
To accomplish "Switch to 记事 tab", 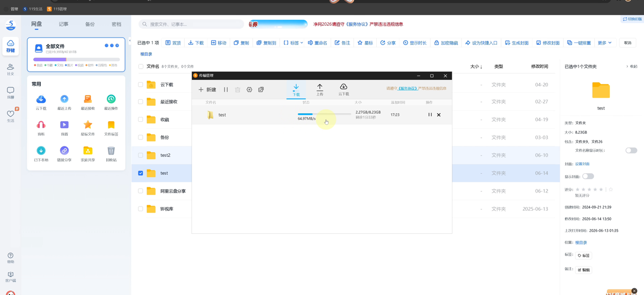I will (63, 24).
